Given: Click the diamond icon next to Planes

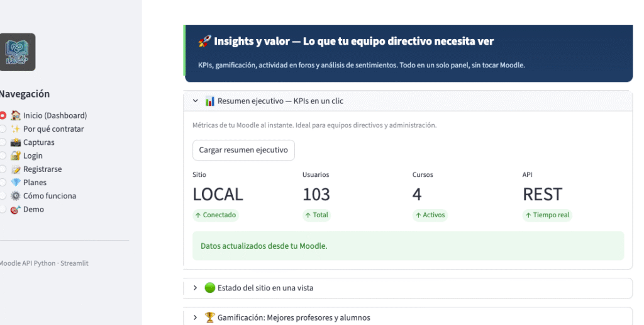Looking at the screenshot, I should 16,183.
